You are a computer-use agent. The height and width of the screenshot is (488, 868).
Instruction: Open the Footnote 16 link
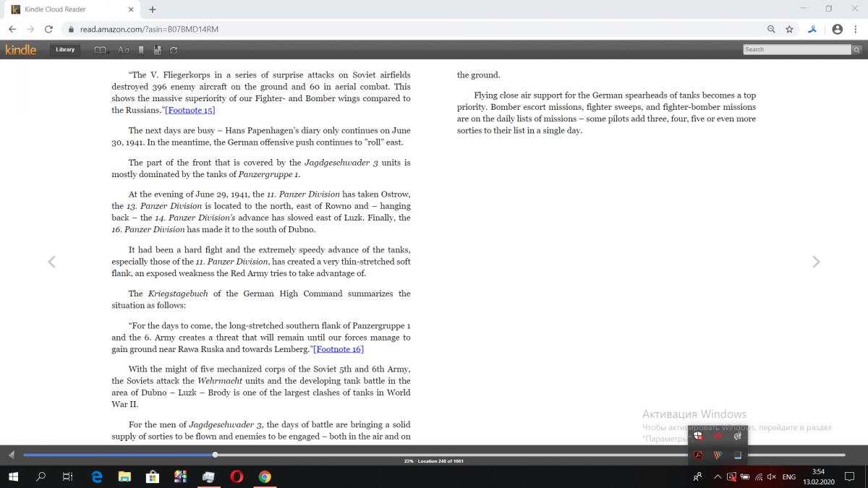[x=339, y=349]
